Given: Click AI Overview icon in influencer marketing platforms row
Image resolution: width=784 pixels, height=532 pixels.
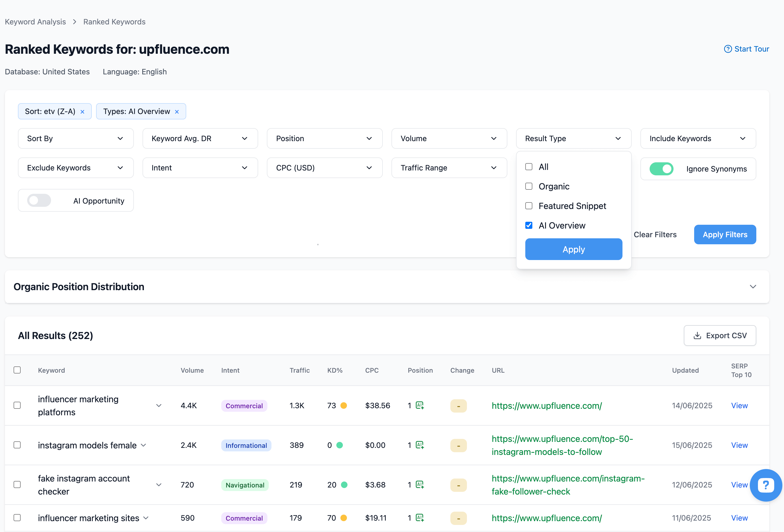Looking at the screenshot, I should [420, 405].
